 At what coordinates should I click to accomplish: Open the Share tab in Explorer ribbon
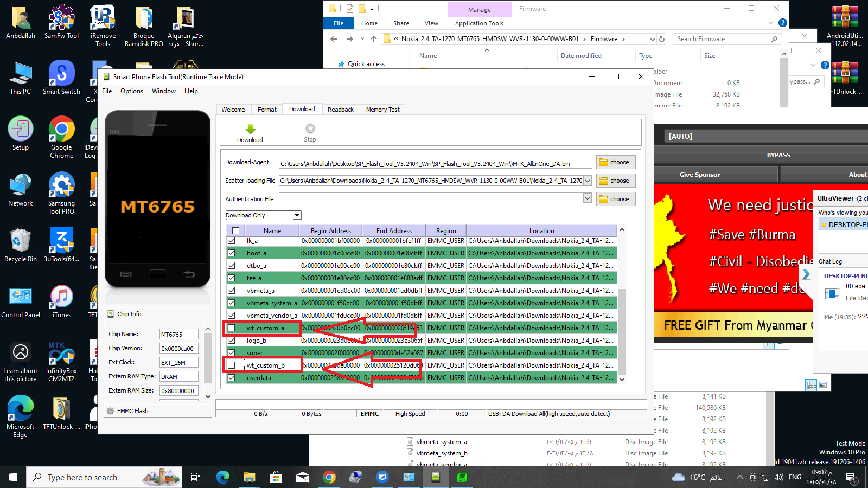click(x=401, y=23)
